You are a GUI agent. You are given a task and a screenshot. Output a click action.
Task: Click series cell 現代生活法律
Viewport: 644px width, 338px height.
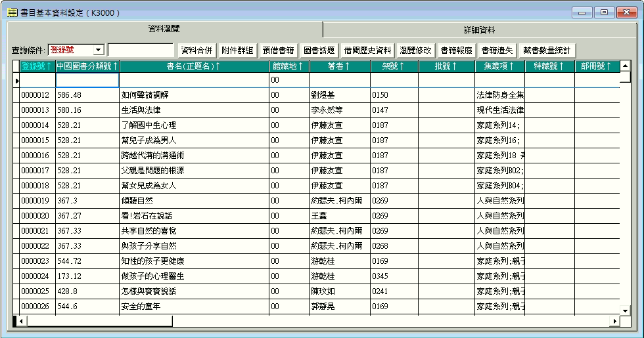[500, 110]
